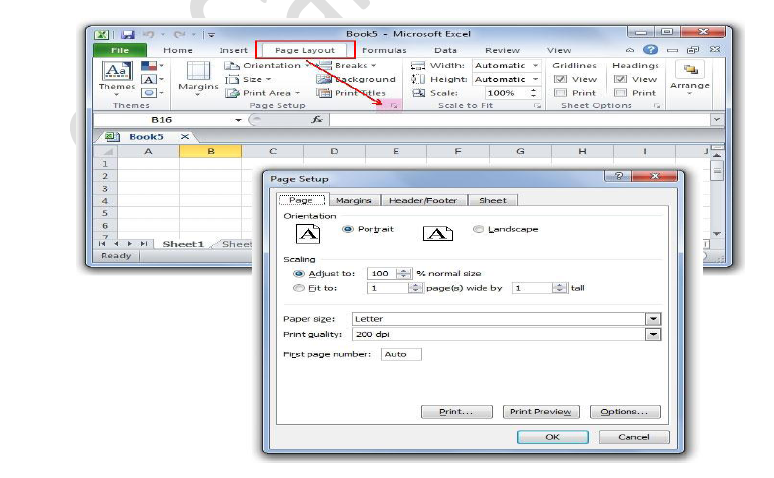Select the Fit to scaling option

coord(299,288)
